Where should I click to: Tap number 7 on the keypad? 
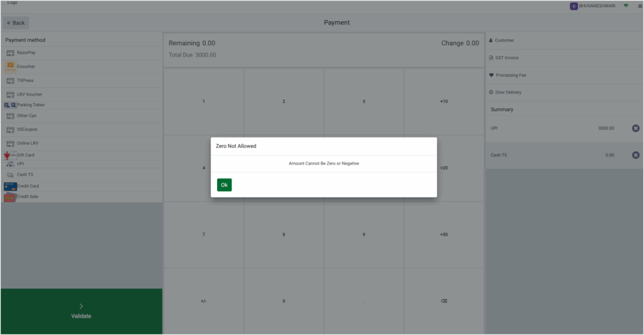tap(204, 235)
